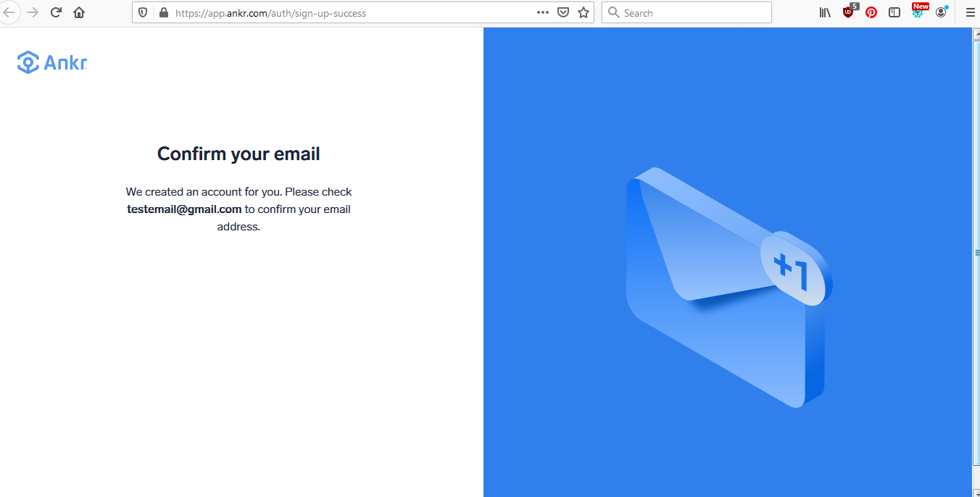Open the page actions three-dot menu
Screen dimensions: 980x497
(543, 12)
